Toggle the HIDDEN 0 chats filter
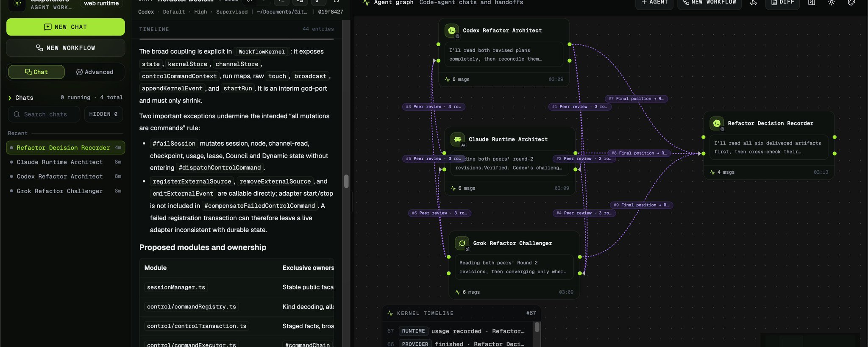 103,114
